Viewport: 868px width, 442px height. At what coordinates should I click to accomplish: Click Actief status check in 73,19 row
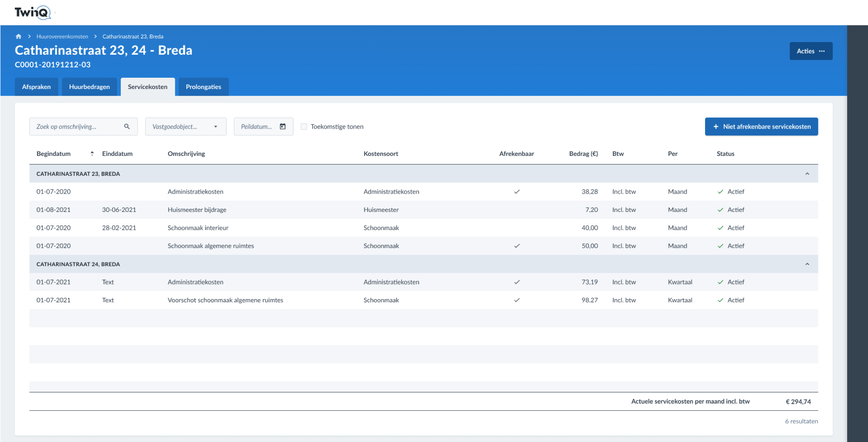(720, 282)
